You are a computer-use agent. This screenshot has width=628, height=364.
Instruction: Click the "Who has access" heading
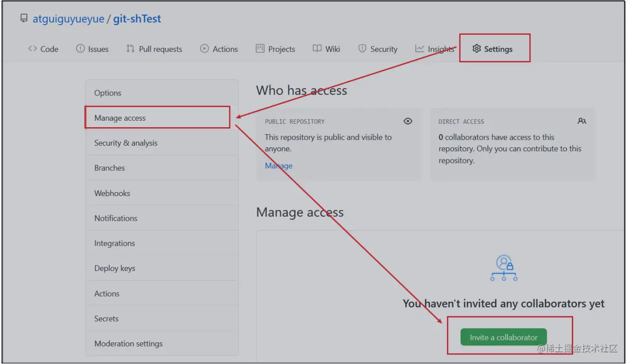coord(302,90)
